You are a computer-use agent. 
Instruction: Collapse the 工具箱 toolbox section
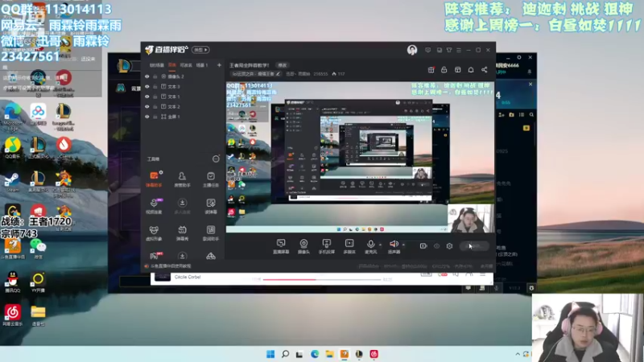click(x=216, y=158)
